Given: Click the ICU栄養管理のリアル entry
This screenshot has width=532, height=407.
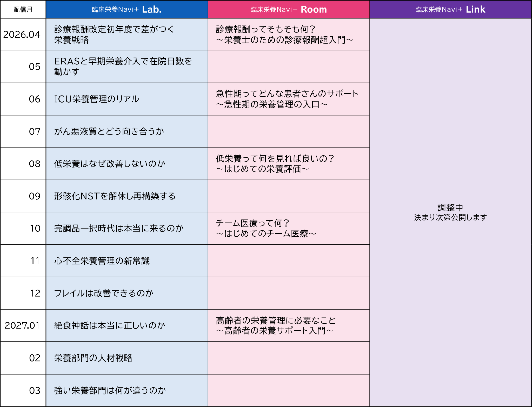Looking at the screenshot, I should point(97,99).
